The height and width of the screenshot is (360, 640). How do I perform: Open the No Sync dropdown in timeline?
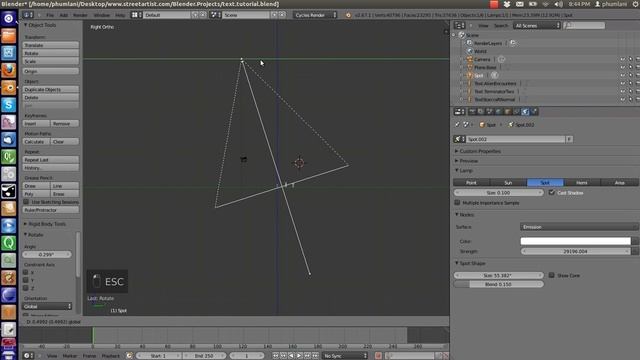[345, 356]
